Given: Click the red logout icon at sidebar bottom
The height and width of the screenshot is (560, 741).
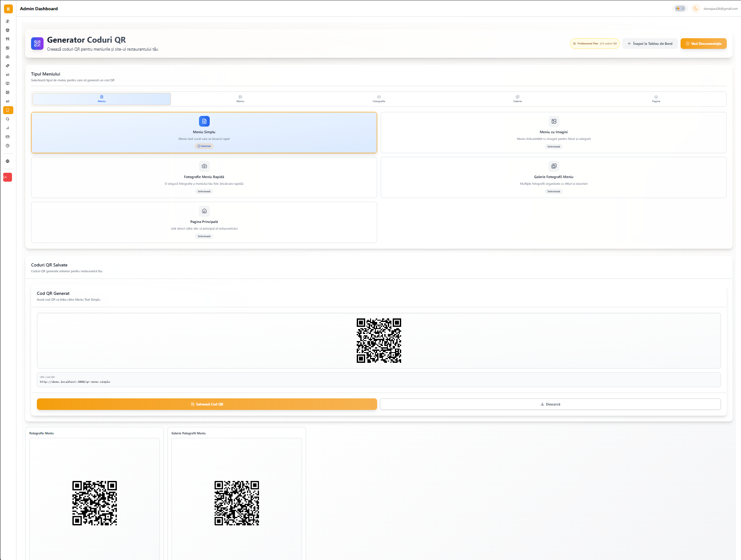Looking at the screenshot, I should click(x=8, y=177).
